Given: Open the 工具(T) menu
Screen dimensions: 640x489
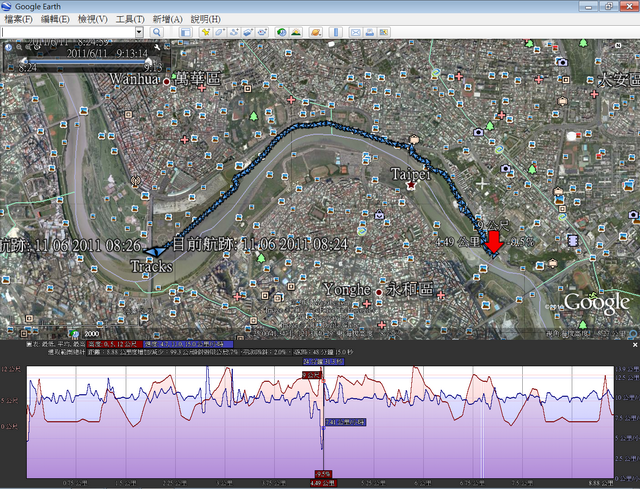Looking at the screenshot, I should (x=130, y=19).
